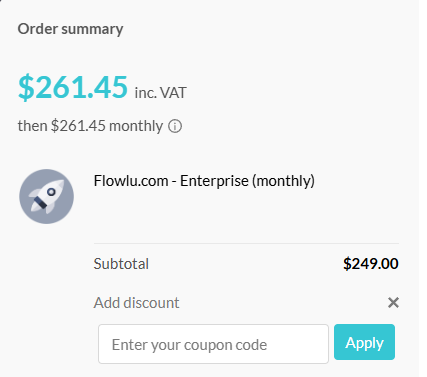Click the word 'monthly' beside the info icon
This screenshot has width=427, height=377.
(x=136, y=126)
